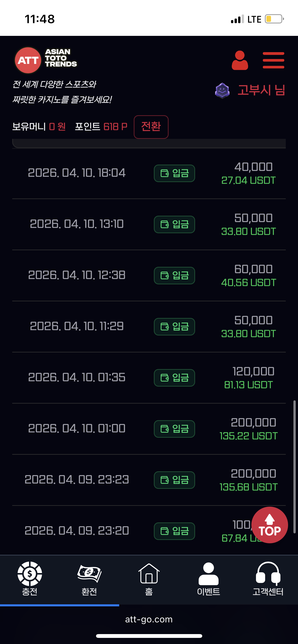Tap the red user profile icon
The width and height of the screenshot is (298, 644).
(240, 60)
